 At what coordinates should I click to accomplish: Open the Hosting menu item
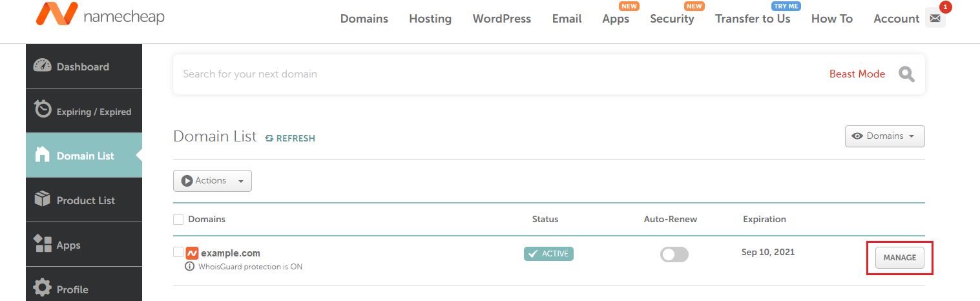430,19
